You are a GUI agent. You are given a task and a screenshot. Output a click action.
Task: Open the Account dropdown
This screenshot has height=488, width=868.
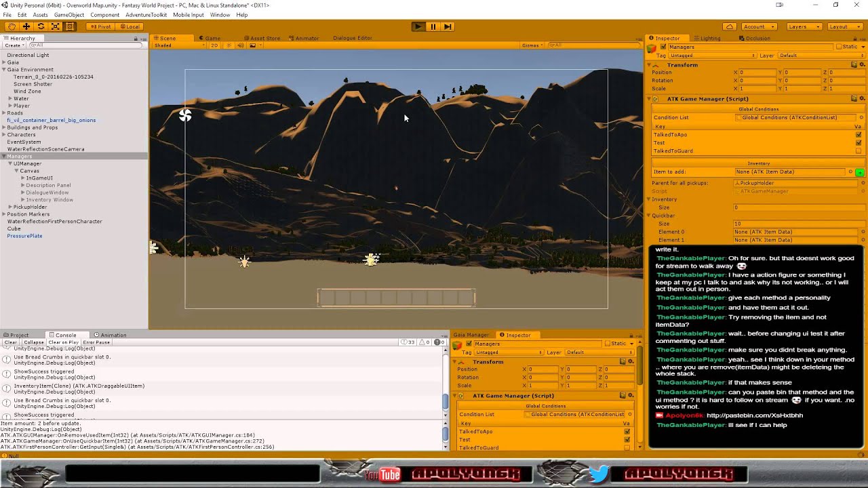pos(758,26)
